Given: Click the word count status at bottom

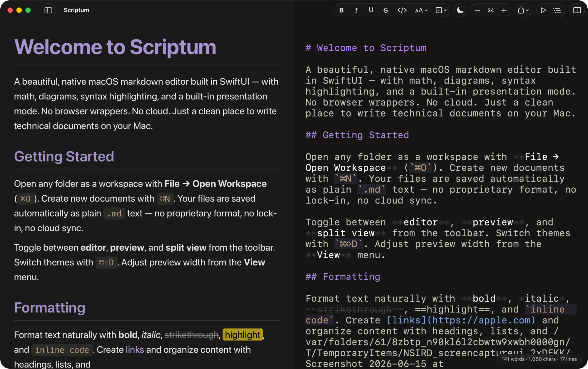Looking at the screenshot, I should click(539, 359).
